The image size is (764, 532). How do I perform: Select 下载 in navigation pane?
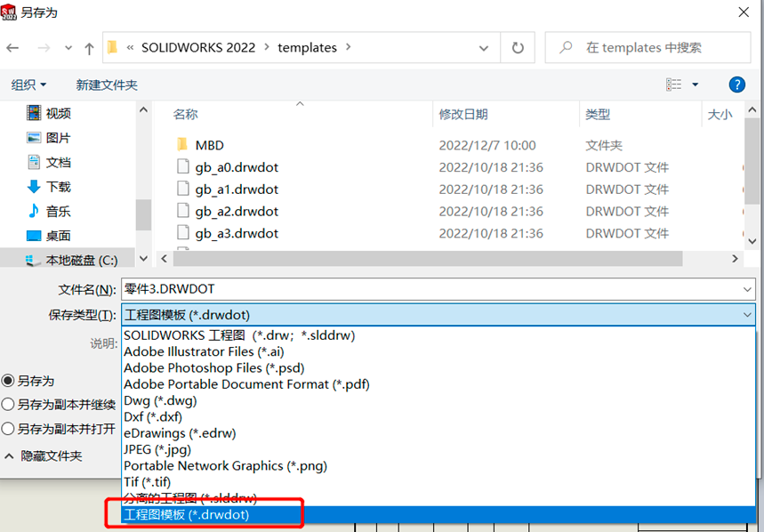[49, 187]
